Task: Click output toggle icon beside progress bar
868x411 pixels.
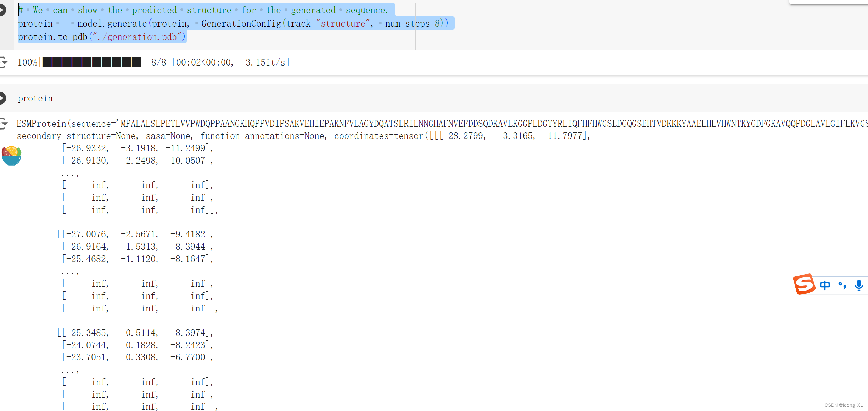Action: [x=3, y=62]
